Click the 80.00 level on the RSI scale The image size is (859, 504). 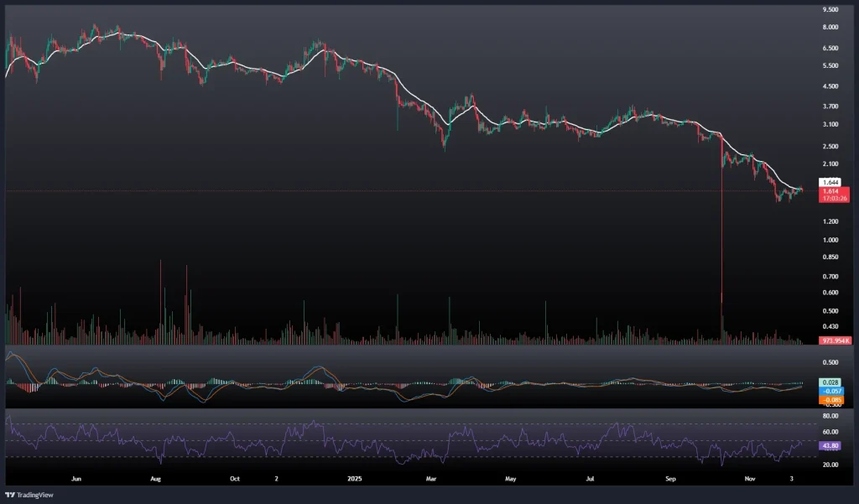click(x=830, y=416)
